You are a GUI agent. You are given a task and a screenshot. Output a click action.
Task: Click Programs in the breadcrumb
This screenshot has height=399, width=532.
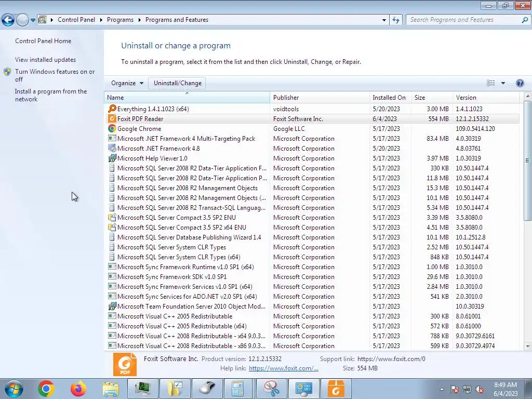point(120,20)
